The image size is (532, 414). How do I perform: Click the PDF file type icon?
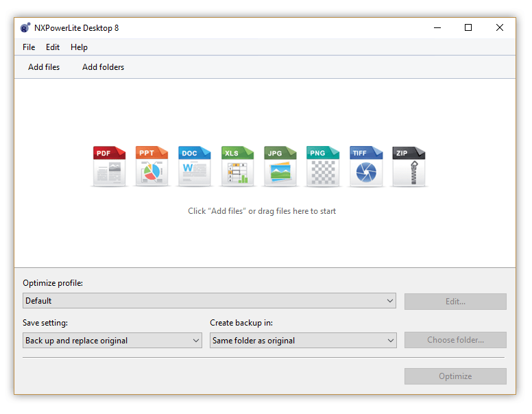click(109, 167)
